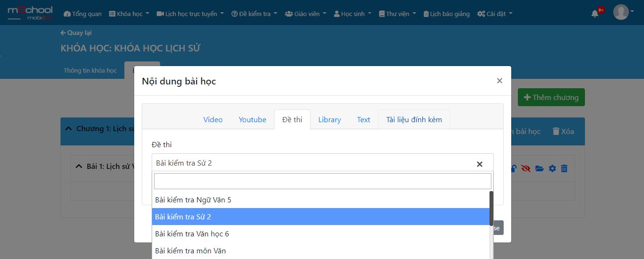Select the Đề thi tab
This screenshot has width=644, height=259.
coord(292,119)
